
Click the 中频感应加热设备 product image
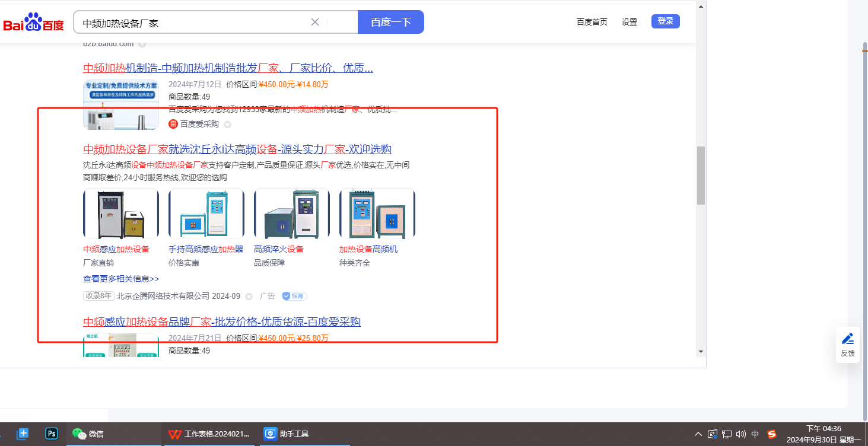pyautogui.click(x=121, y=214)
